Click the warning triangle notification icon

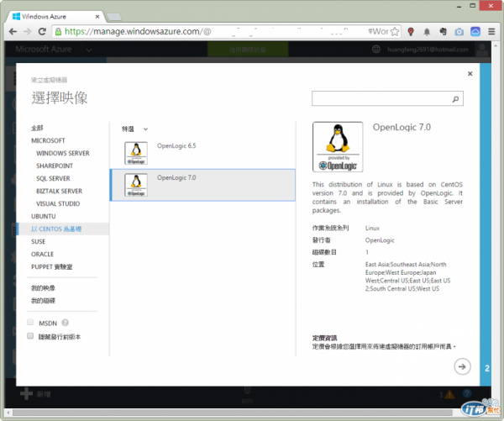coord(449,394)
